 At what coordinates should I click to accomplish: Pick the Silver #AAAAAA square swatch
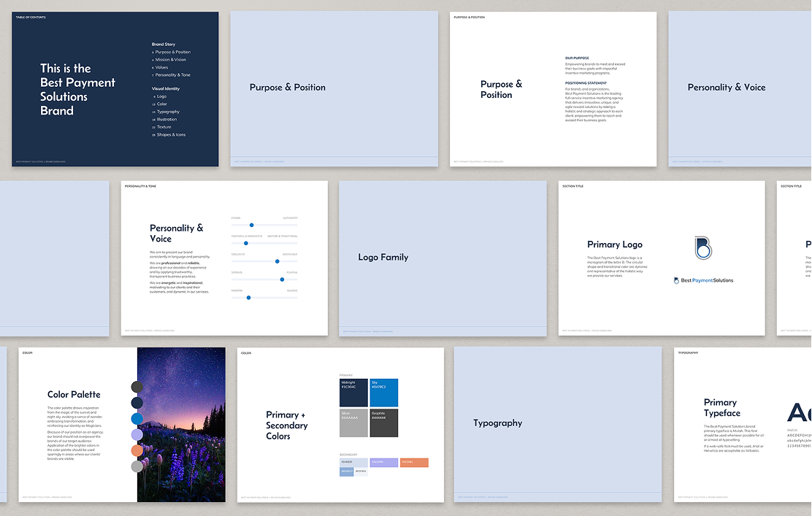[x=353, y=423]
